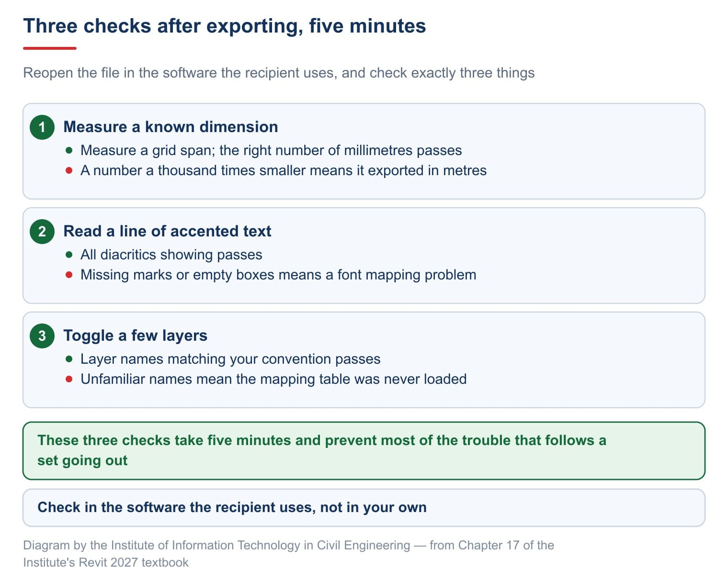
Task: Click the green number 1 circle badge
Action: [x=42, y=127]
